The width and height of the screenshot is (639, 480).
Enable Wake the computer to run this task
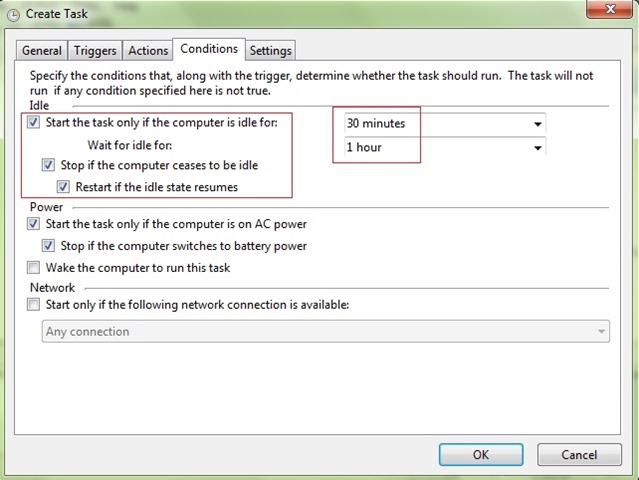(x=33, y=268)
